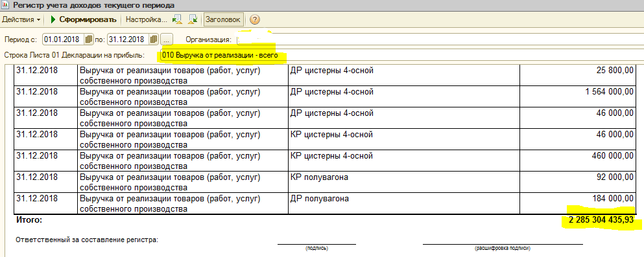Select the amount cell 92 000,00

click(x=578, y=181)
